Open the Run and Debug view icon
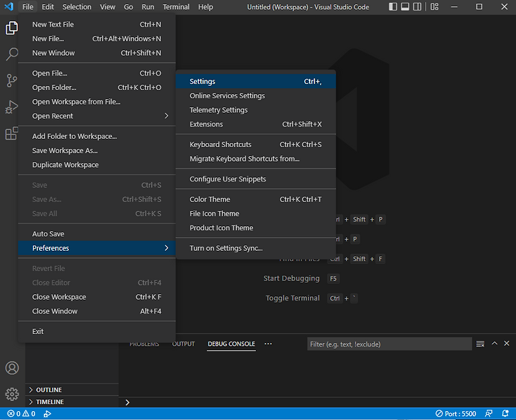The width and height of the screenshot is (516, 420). click(12, 107)
